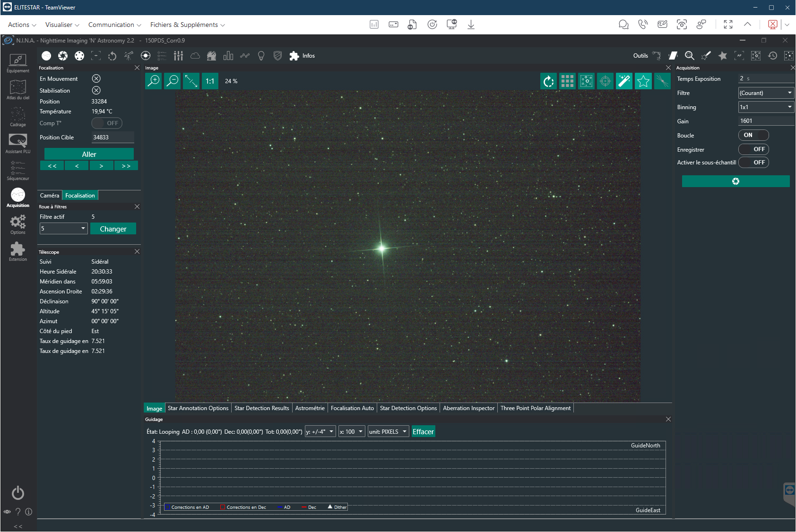The image size is (796, 532).
Task: Toggle Corrections en Dec legend checkbox
Action: click(222, 507)
